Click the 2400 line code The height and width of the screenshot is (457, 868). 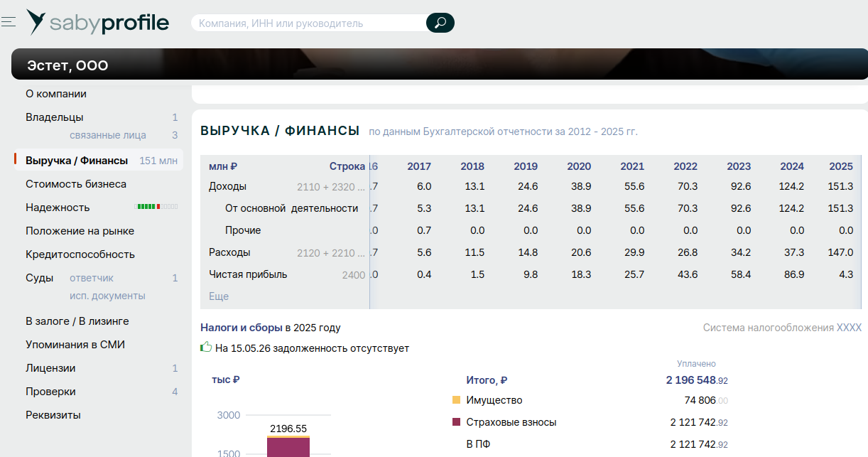tap(354, 275)
